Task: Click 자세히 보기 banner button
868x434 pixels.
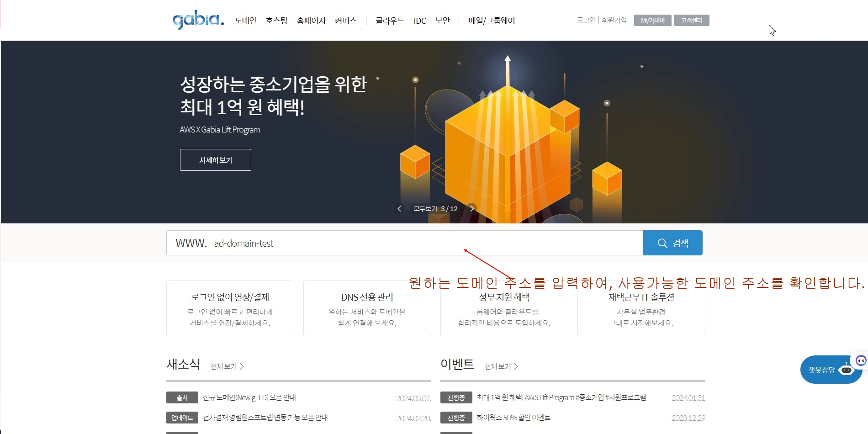Action: (x=216, y=160)
